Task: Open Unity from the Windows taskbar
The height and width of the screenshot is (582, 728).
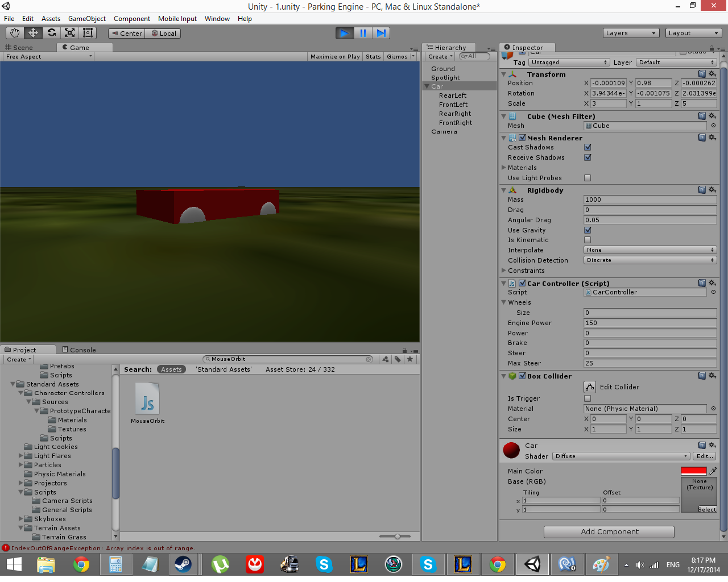Action: pyautogui.click(x=532, y=564)
